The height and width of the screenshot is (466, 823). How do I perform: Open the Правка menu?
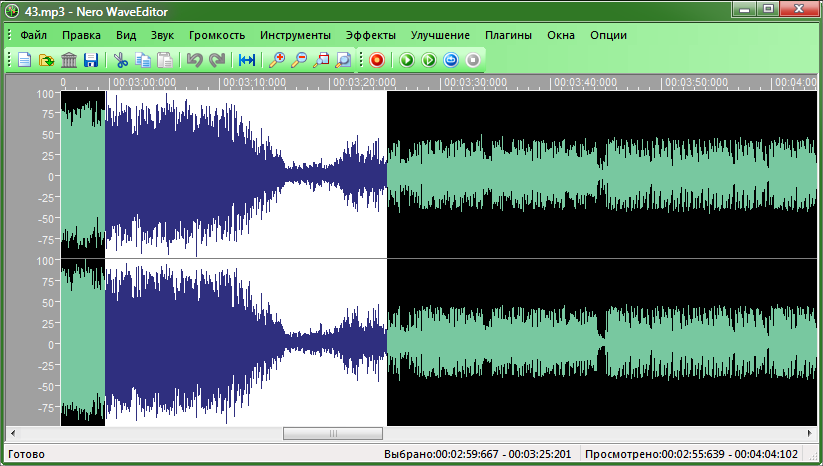point(81,35)
